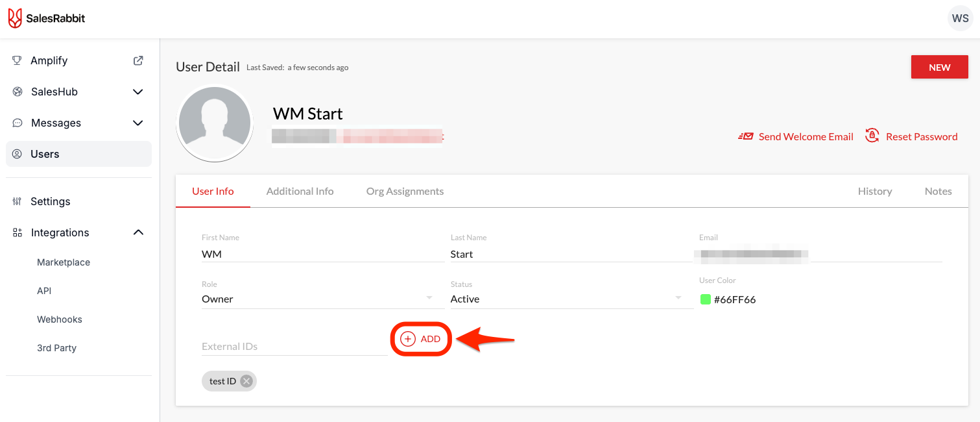Click the Amplify trophy icon
The height and width of the screenshot is (422, 980).
pyautogui.click(x=18, y=60)
